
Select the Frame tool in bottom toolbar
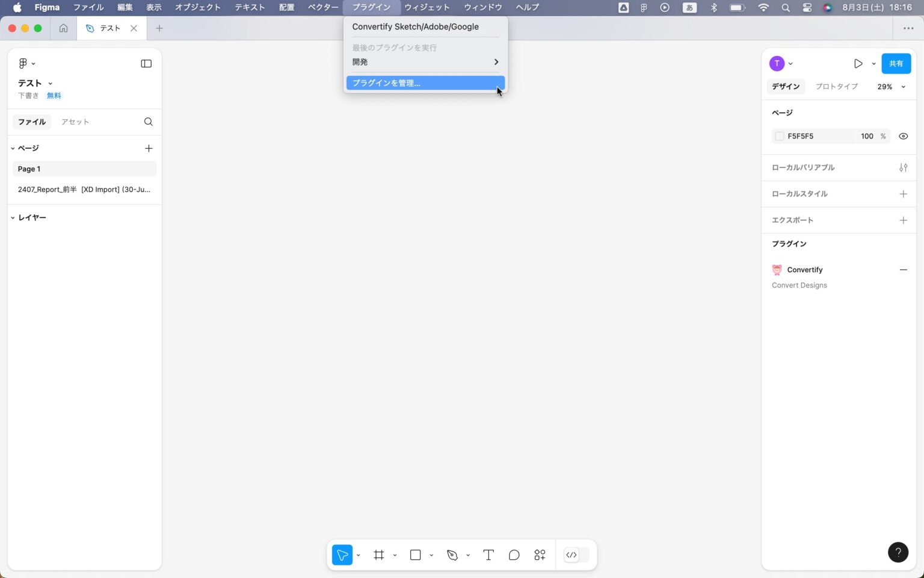379,555
